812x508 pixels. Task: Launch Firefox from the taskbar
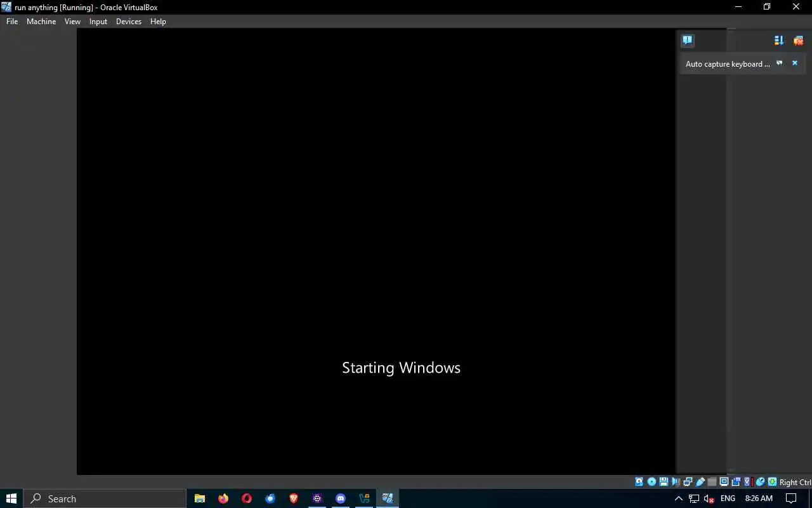(x=223, y=498)
